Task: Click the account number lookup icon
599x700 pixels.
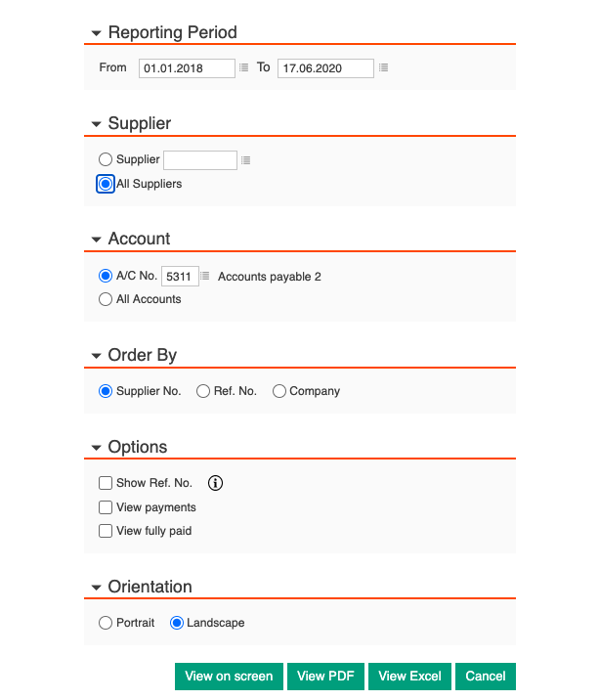Action: (x=205, y=277)
